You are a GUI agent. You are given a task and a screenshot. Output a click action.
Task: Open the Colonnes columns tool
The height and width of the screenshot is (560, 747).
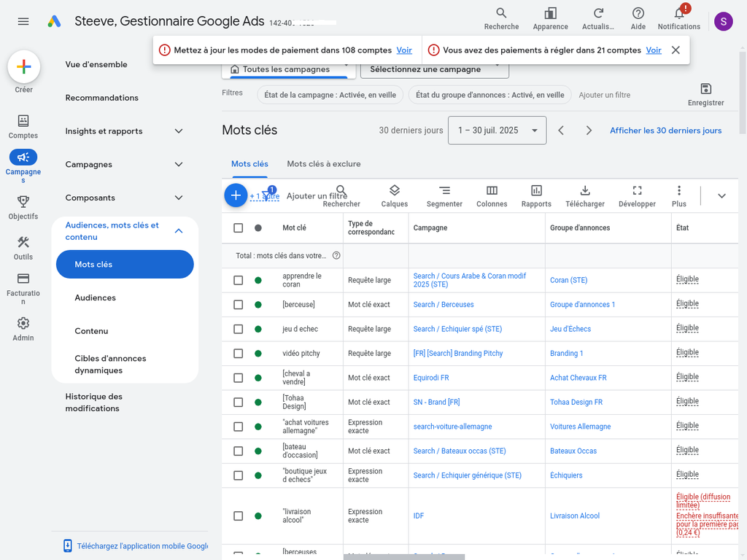tap(492, 196)
